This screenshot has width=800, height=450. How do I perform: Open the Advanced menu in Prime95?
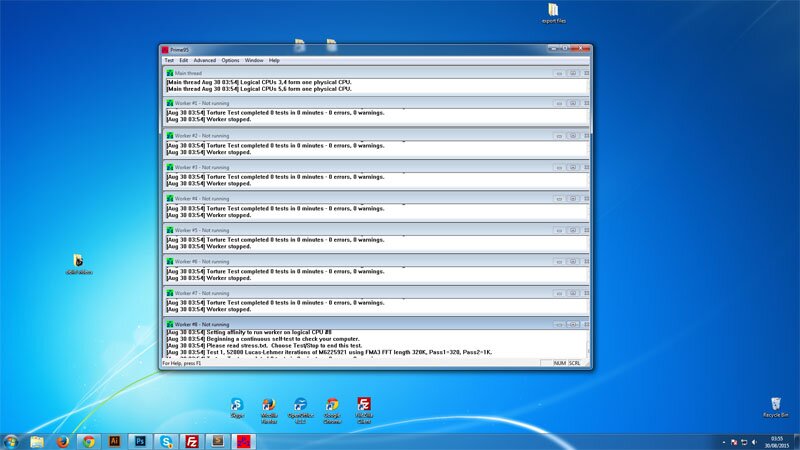205,60
